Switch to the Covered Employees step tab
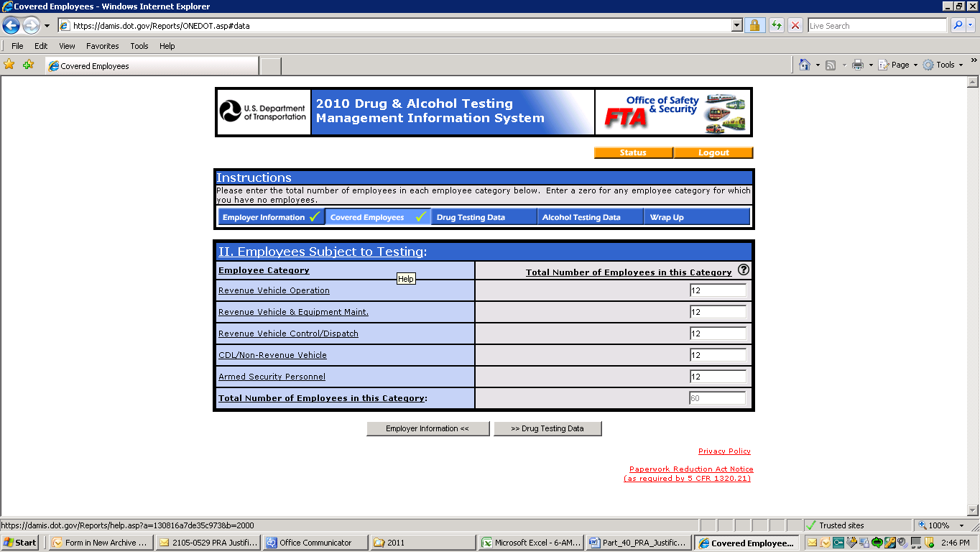Viewport: 980px width, 552px height. point(378,217)
